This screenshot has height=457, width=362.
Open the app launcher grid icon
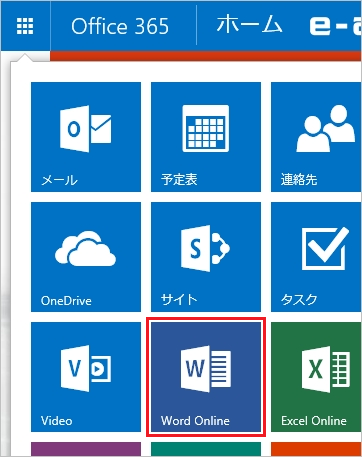[x=25, y=26]
